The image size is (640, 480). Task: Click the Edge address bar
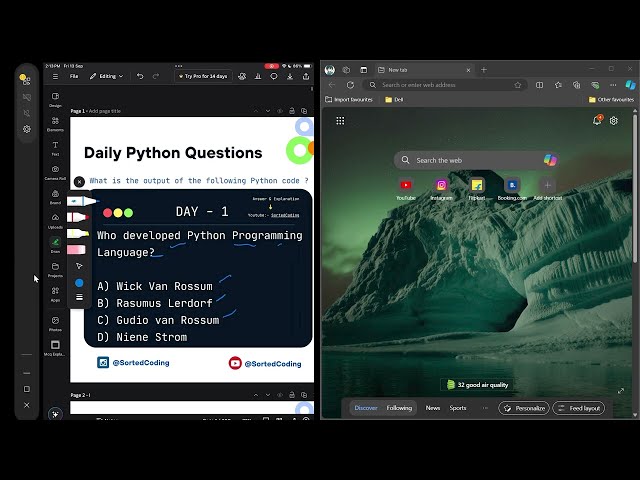pos(445,85)
